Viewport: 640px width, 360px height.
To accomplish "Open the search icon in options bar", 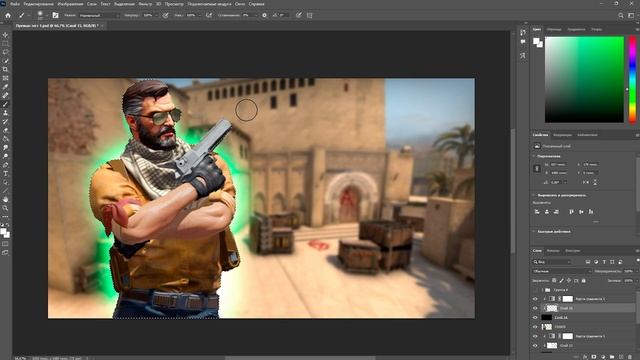I will pyautogui.click(x=621, y=16).
